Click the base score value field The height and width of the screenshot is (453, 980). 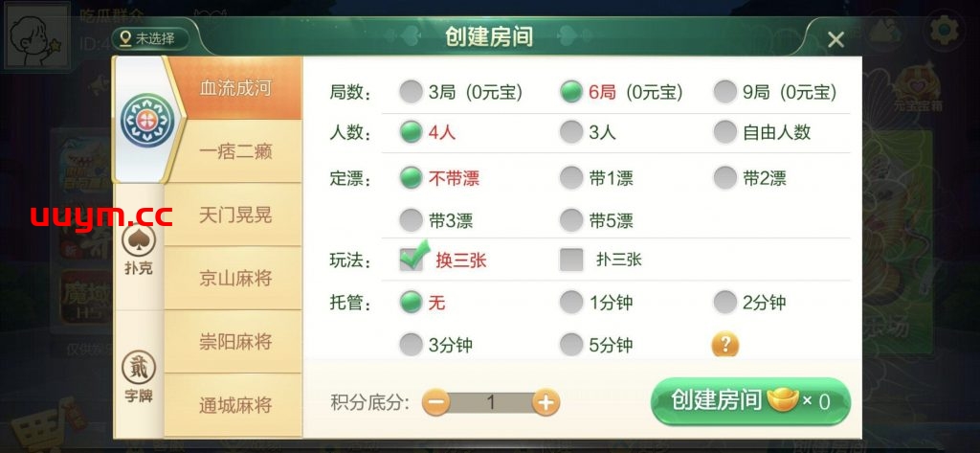point(490,402)
